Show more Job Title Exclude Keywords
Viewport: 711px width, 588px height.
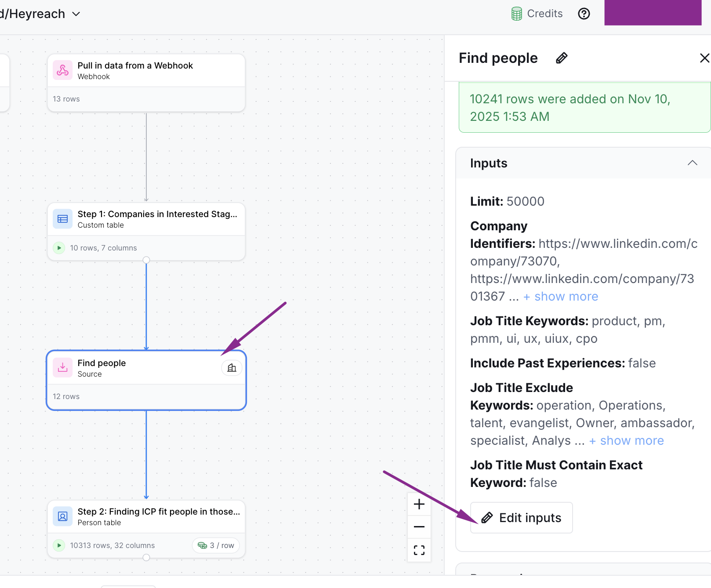(x=627, y=440)
